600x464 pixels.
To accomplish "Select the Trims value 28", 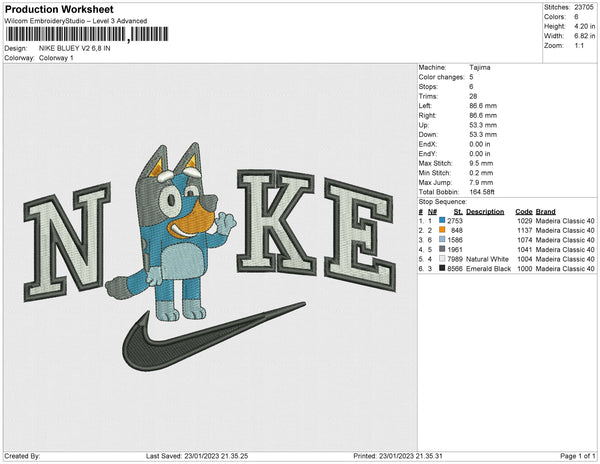I will tap(473, 96).
